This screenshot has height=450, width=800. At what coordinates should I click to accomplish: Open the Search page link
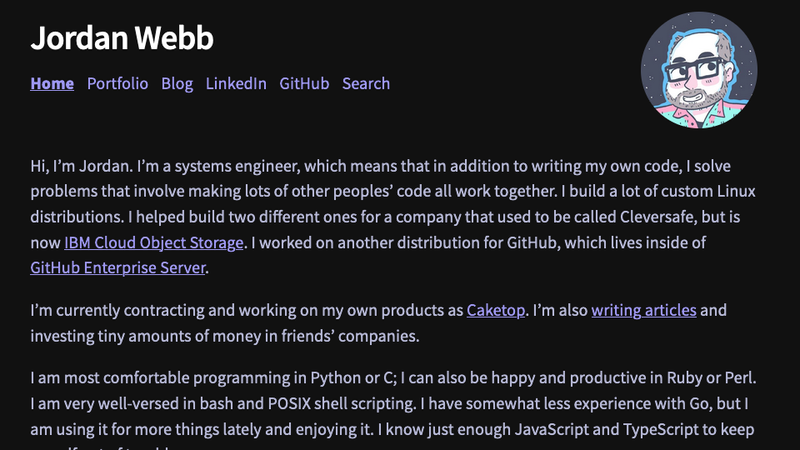tap(366, 84)
